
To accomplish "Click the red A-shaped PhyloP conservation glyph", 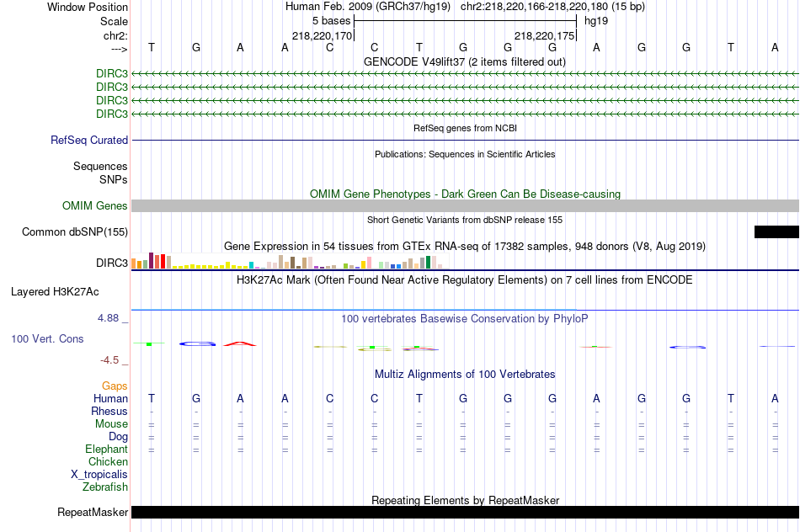I will tap(240, 343).
